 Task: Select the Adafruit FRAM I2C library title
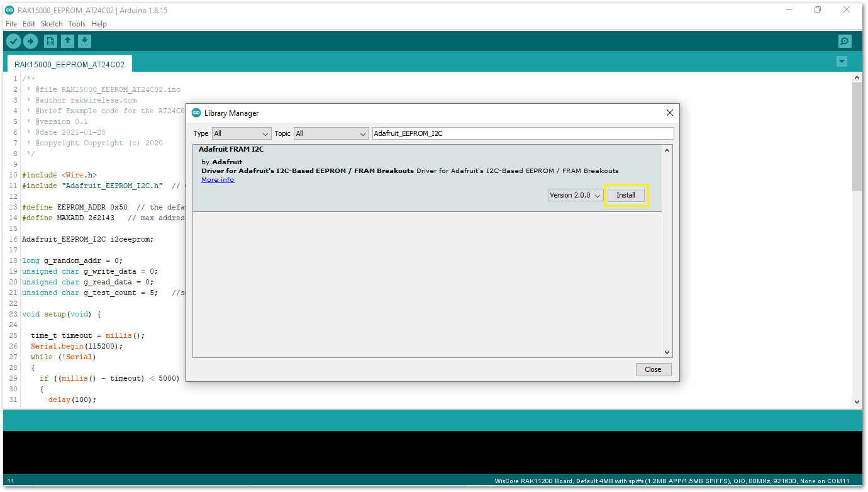(x=231, y=150)
